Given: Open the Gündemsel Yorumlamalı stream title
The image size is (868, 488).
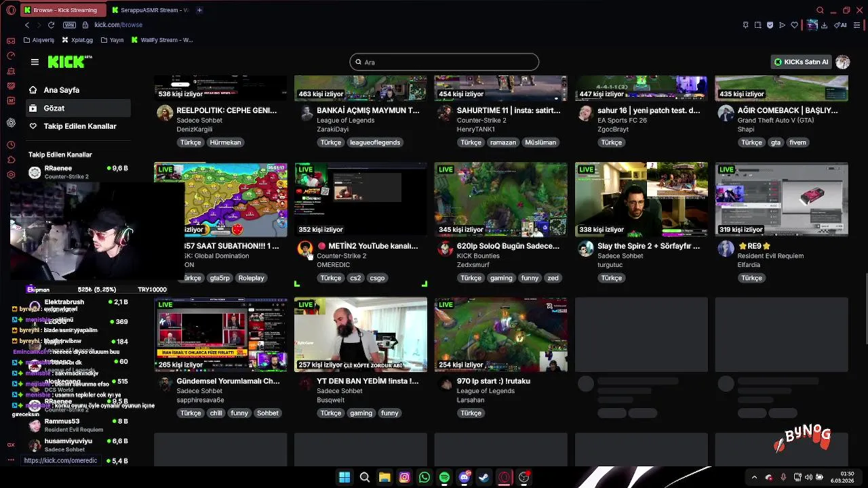Looking at the screenshot, I should click(228, 381).
